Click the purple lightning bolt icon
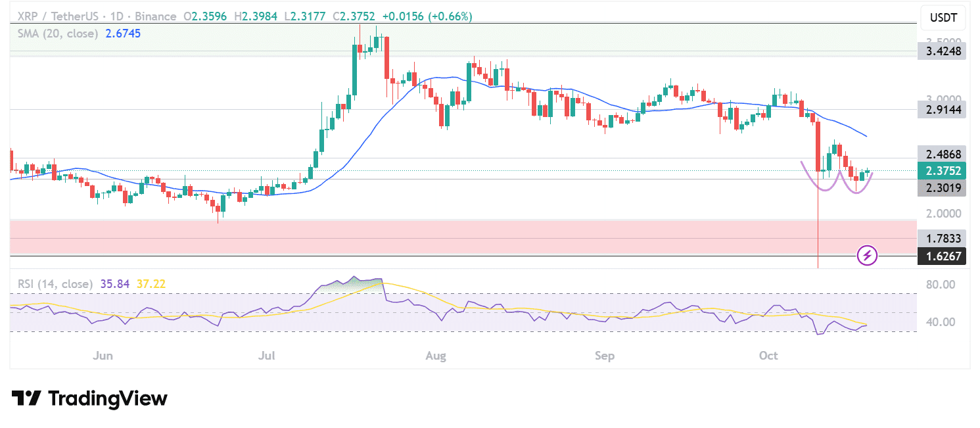 (x=868, y=255)
